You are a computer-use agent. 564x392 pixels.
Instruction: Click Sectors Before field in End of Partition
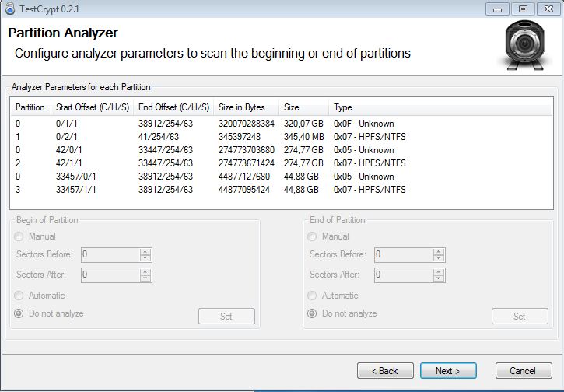point(404,254)
